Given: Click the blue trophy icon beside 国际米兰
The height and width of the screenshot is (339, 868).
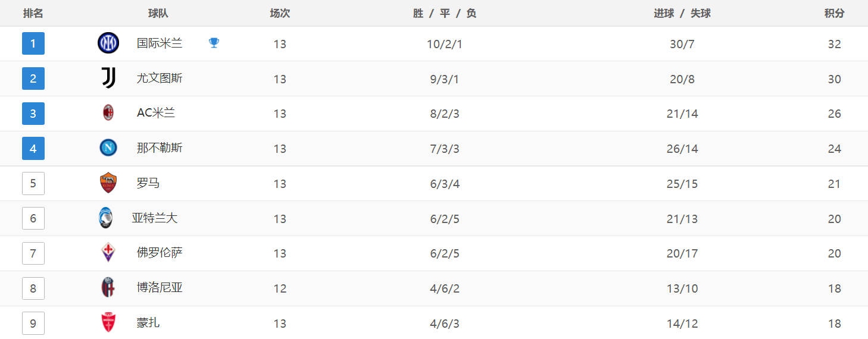Looking at the screenshot, I should pos(214,43).
